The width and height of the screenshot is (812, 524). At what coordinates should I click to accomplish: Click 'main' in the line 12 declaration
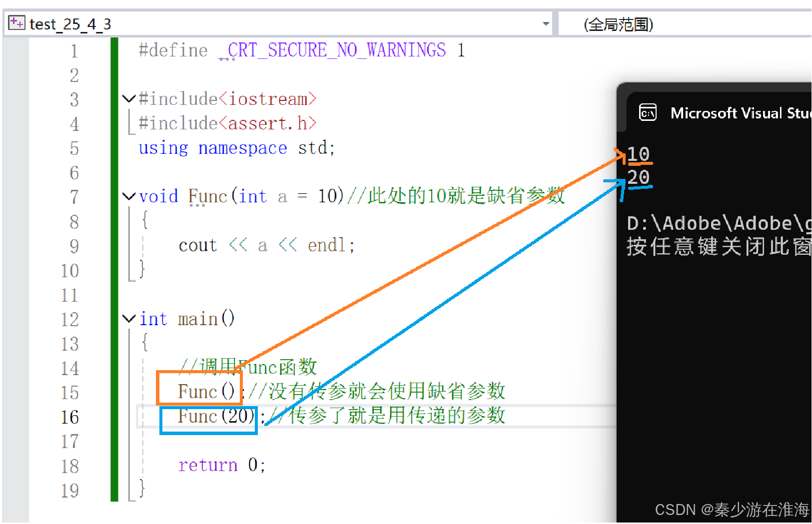click(198, 319)
